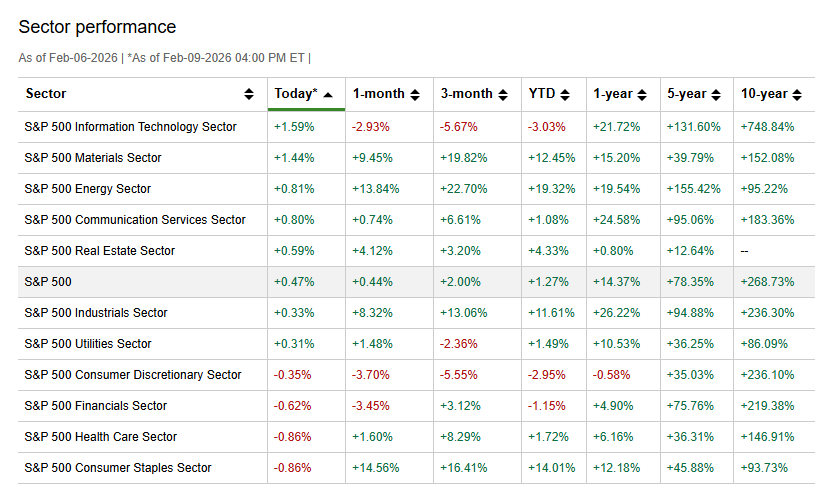
Task: Open S&P 500 Materials Sector row
Action: (93, 158)
